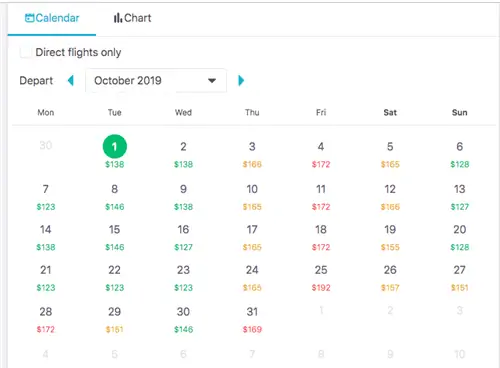Select October 4 priced $172
Viewport: 500px width, 368px height.
click(321, 154)
